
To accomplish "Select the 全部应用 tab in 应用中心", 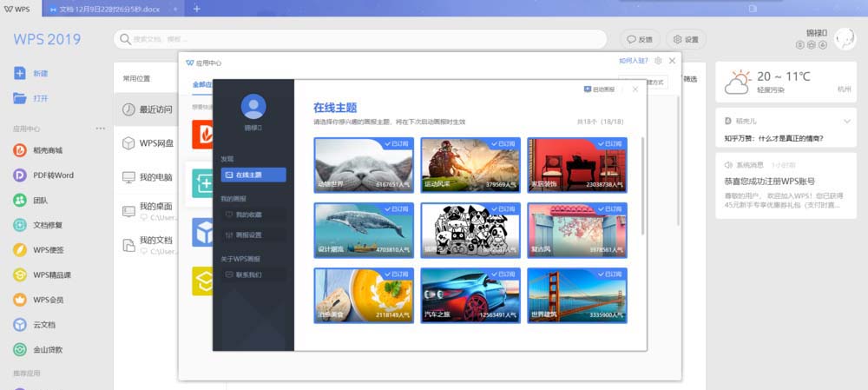I will tap(202, 85).
